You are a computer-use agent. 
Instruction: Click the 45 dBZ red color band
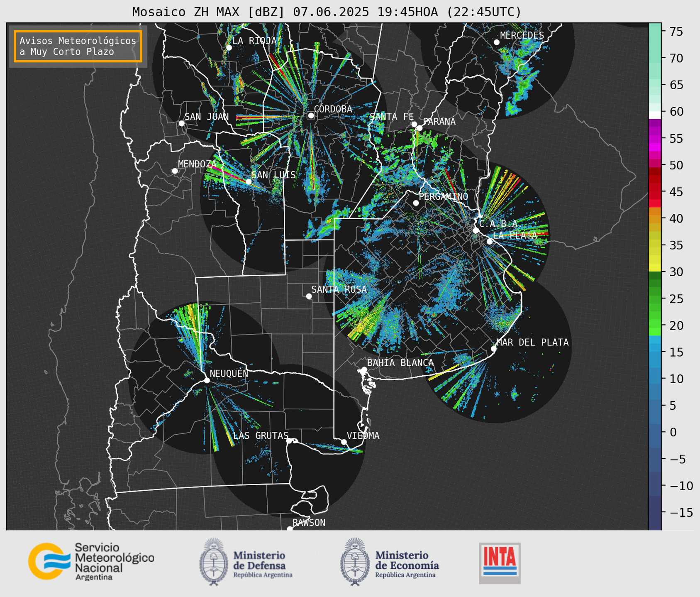pyautogui.click(x=654, y=192)
